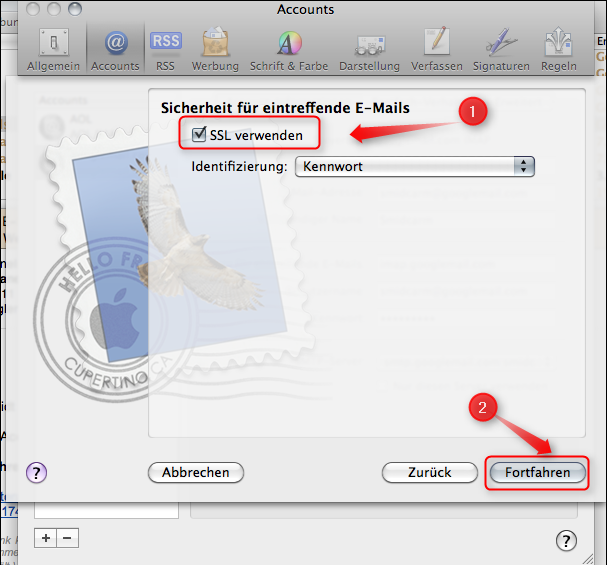Viewport: 607px width, 565px height.
Task: Open the Werbung junk mail pane
Action: point(215,50)
